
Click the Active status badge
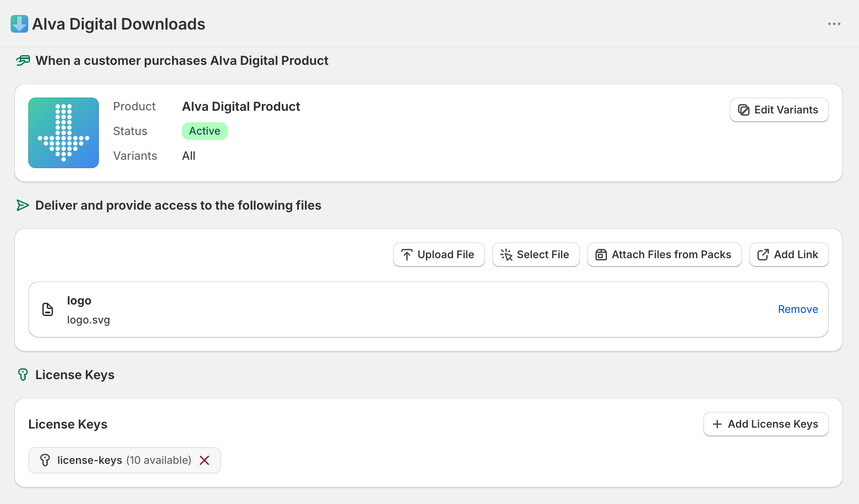click(205, 131)
